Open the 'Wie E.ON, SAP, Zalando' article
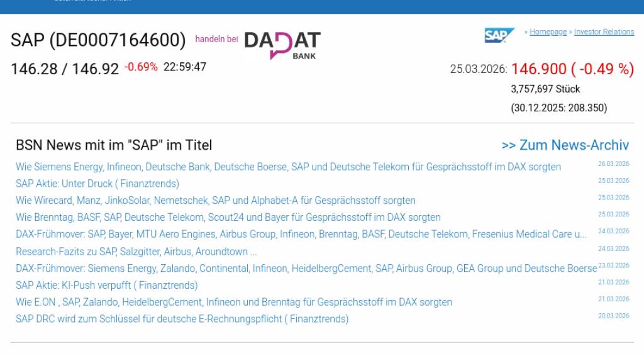Viewport: 644px width, 356px height. click(x=233, y=302)
